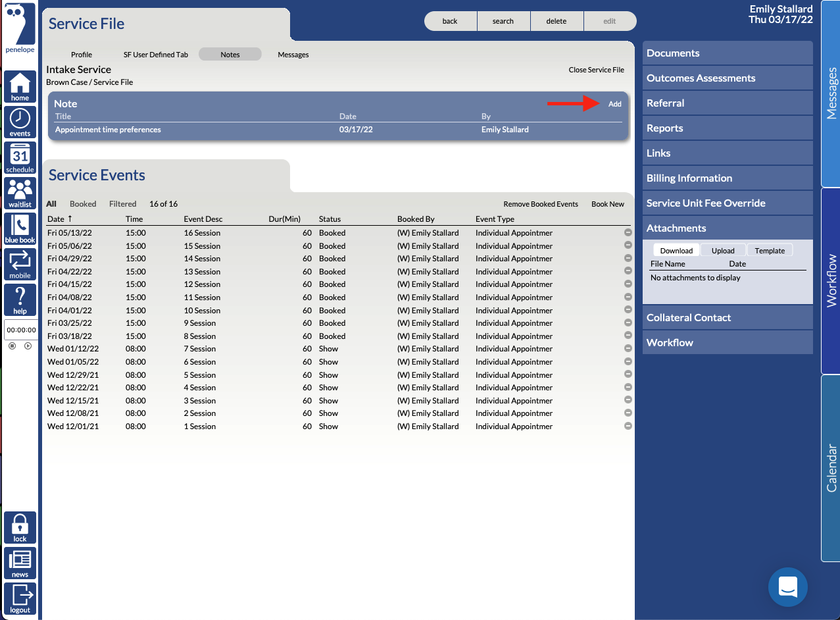Sort events by Status column header
Image resolution: width=840 pixels, height=620 pixels.
pos(330,219)
